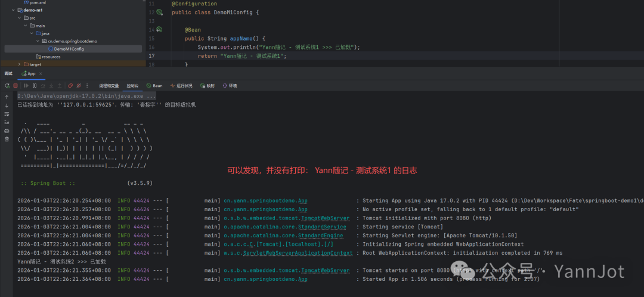Collapse the java source folder
Screen dimensions: 644x297
pos(31,33)
